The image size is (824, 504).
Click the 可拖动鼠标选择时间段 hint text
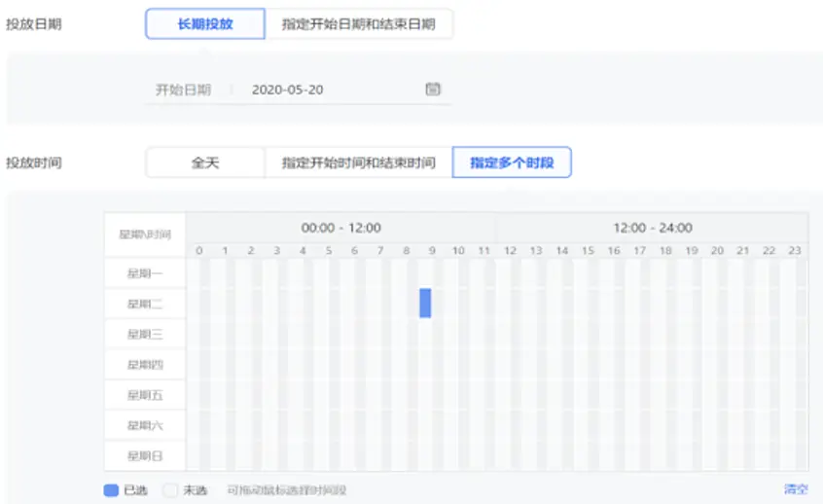tap(286, 490)
